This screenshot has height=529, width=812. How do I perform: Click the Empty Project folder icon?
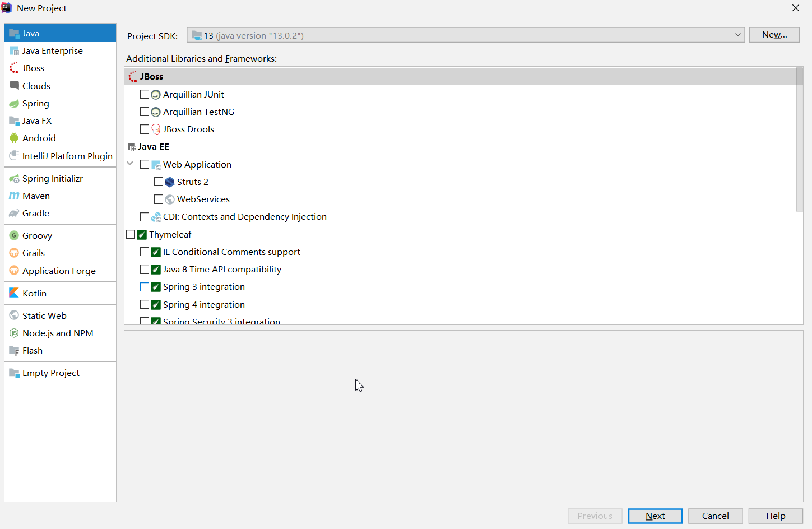pyautogui.click(x=14, y=373)
